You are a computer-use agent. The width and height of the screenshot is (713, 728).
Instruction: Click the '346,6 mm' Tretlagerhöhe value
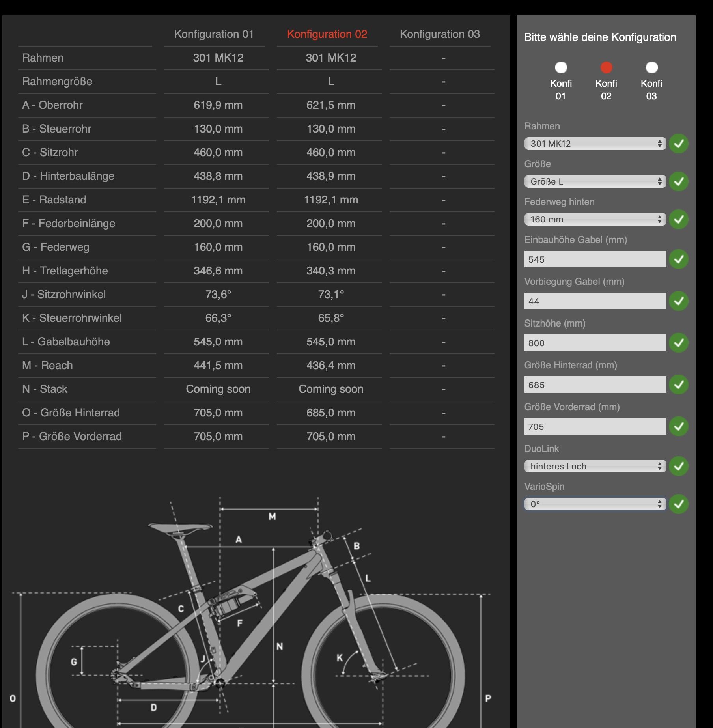tap(218, 271)
